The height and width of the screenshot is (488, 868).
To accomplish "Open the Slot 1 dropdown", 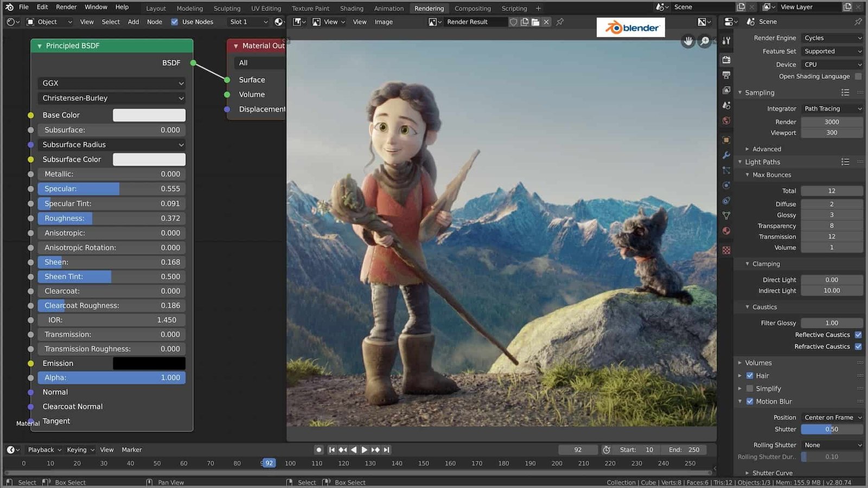I will pos(248,22).
